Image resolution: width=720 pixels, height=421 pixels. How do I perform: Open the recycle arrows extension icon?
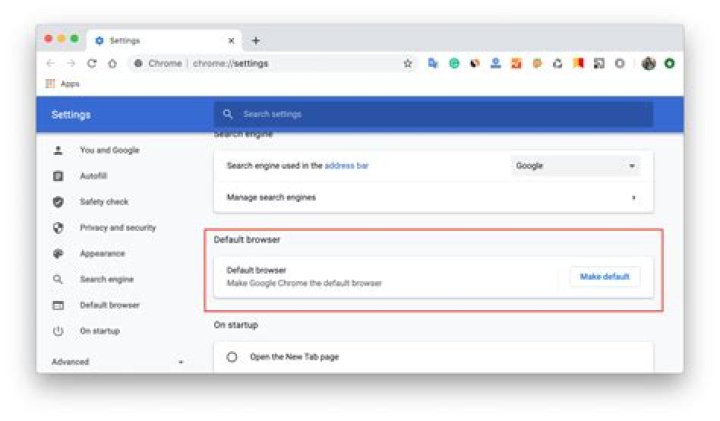[x=557, y=63]
